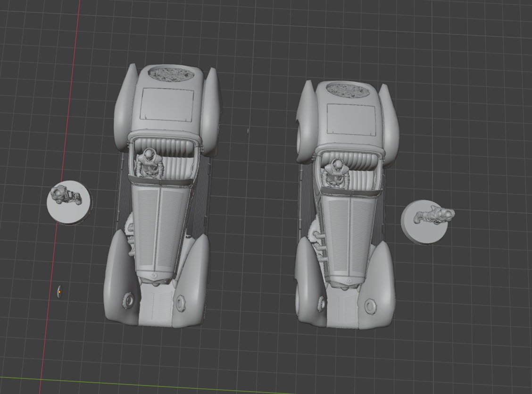The image size is (532, 394).
Task: Select tiny sliver object between the cars
Action: point(248,131)
